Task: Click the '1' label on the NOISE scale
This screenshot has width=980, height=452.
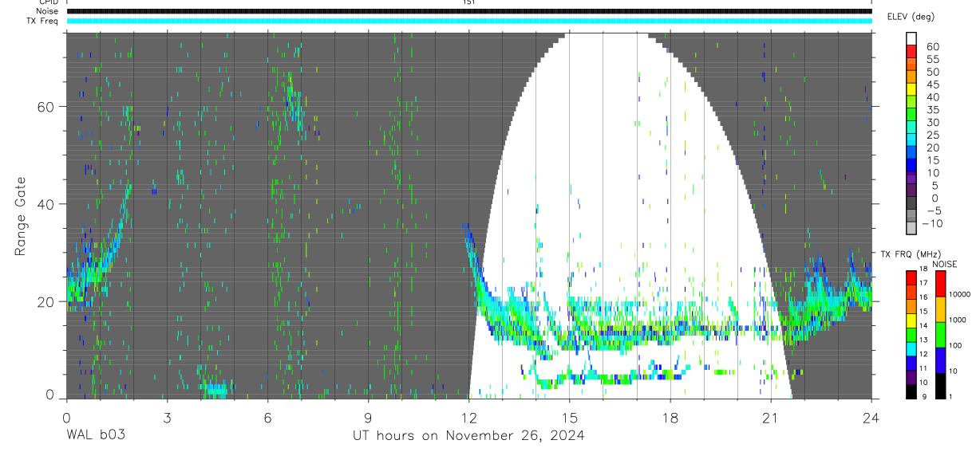Action: tap(951, 396)
